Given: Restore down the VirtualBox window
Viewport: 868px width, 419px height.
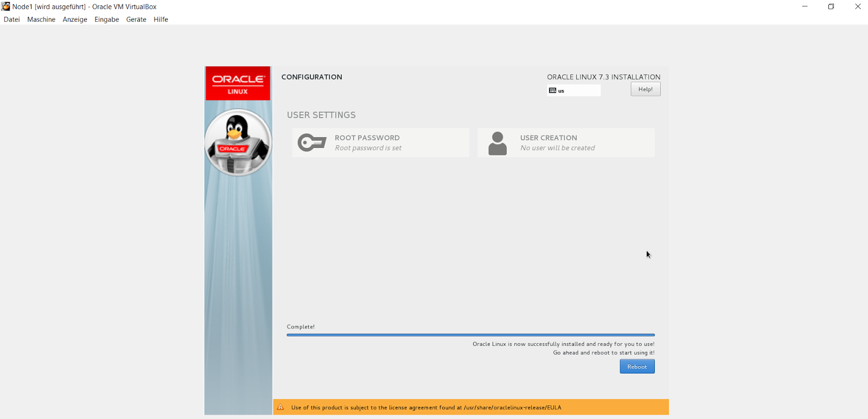Looking at the screenshot, I should coord(831,7).
